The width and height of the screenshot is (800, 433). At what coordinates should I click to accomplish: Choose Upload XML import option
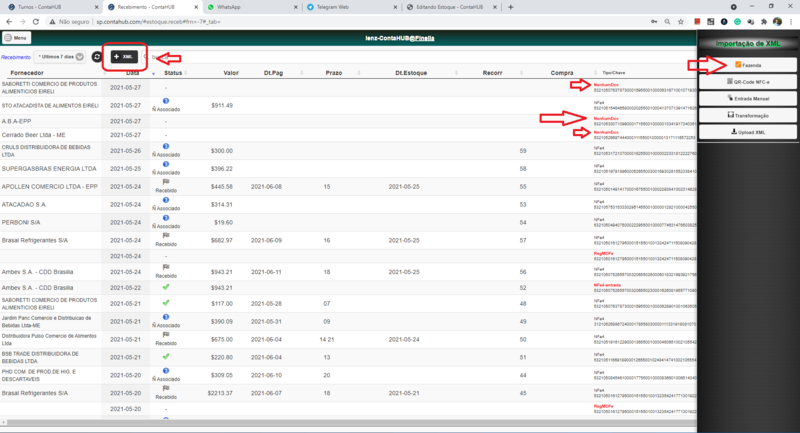tap(747, 132)
